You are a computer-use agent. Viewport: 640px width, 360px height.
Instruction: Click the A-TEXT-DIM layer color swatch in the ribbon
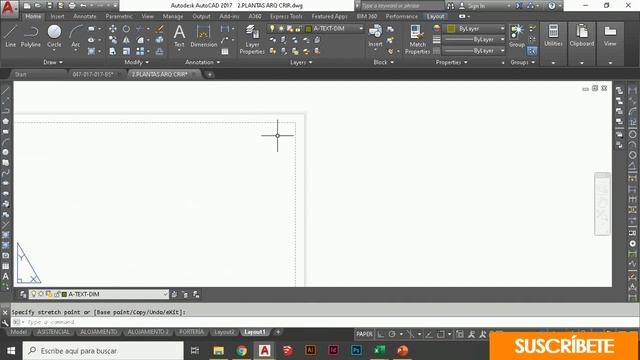tap(309, 29)
